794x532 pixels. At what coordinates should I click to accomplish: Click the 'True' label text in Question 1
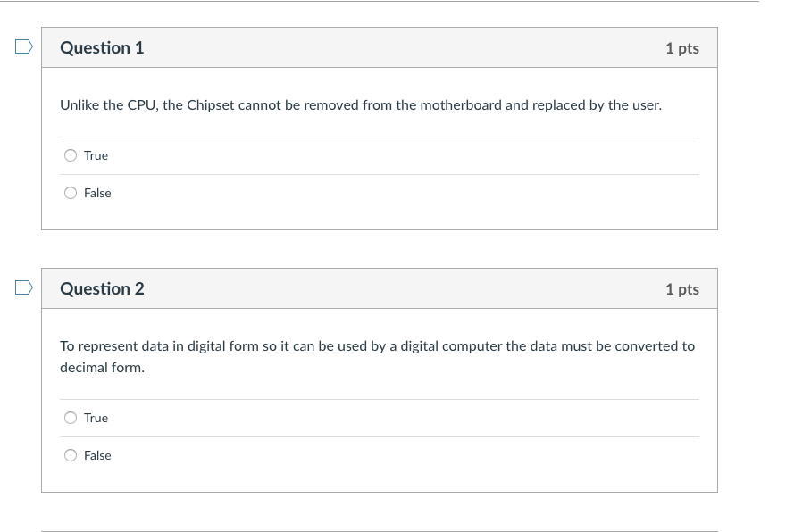[96, 155]
